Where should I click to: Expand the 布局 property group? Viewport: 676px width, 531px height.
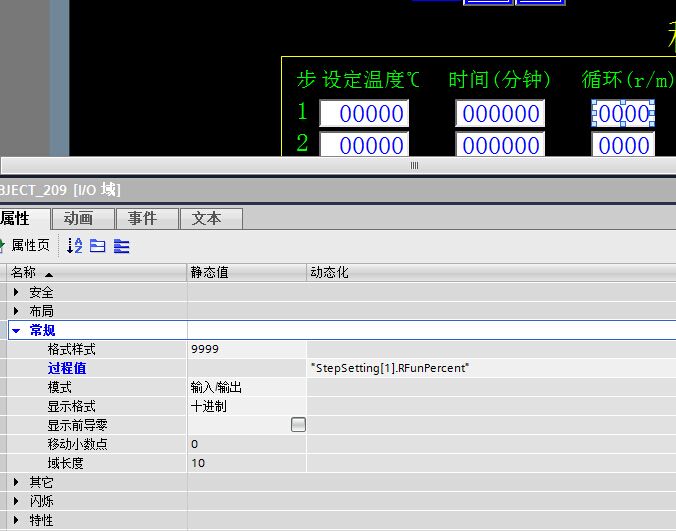(x=16, y=311)
